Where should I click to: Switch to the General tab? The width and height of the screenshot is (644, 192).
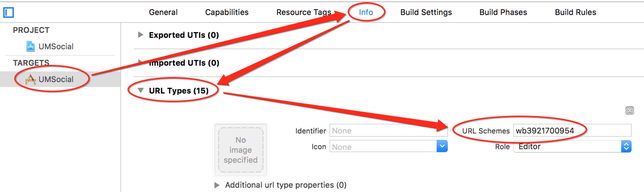point(163,12)
